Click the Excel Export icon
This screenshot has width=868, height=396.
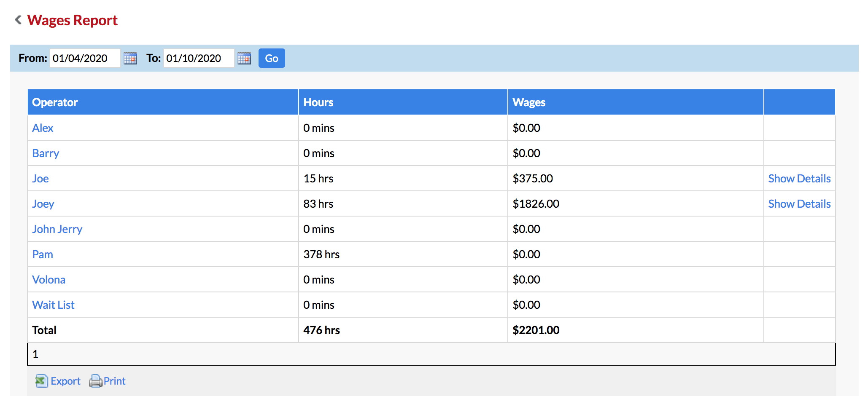pos(41,381)
